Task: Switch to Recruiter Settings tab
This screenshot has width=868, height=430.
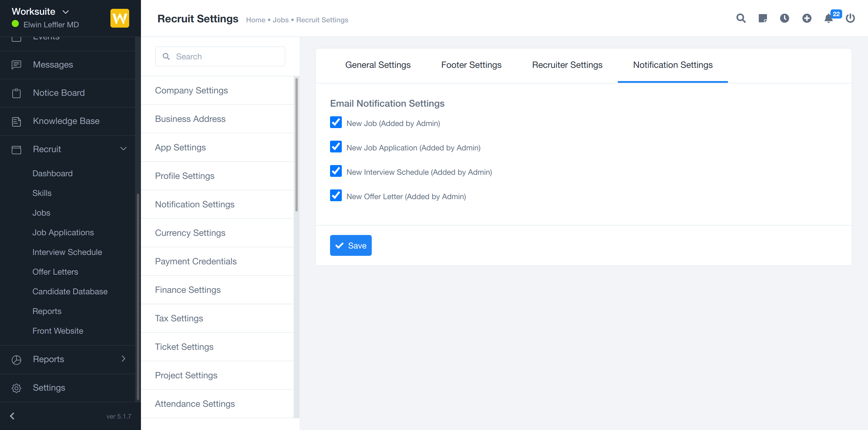Action: click(567, 65)
